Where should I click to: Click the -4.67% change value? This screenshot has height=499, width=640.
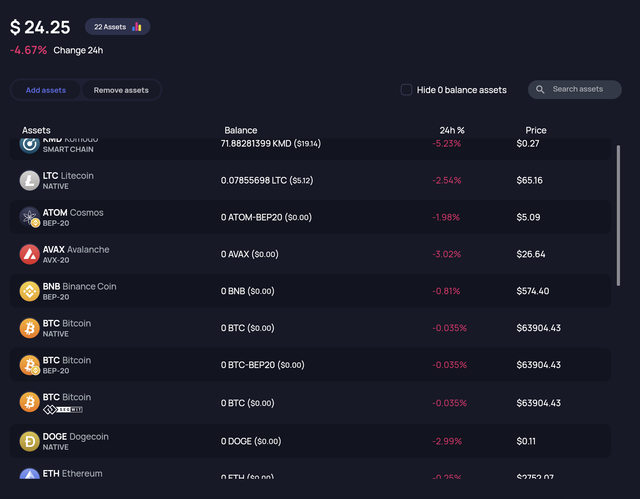click(x=28, y=50)
